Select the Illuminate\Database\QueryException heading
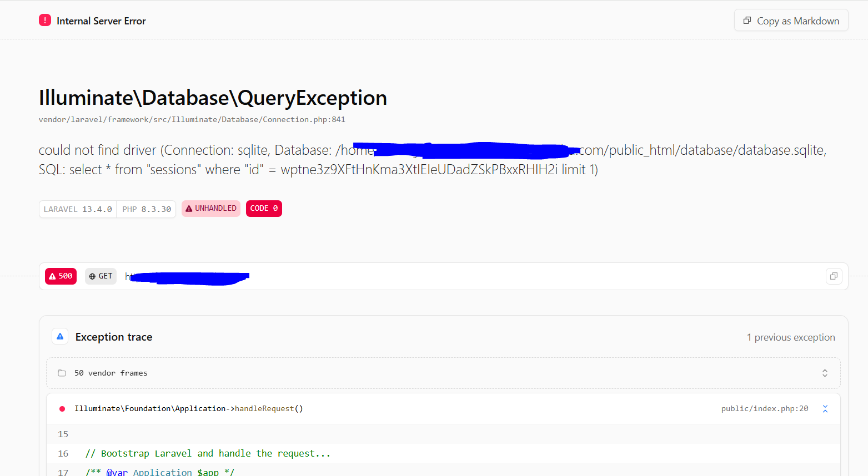The image size is (868, 476). (x=213, y=98)
